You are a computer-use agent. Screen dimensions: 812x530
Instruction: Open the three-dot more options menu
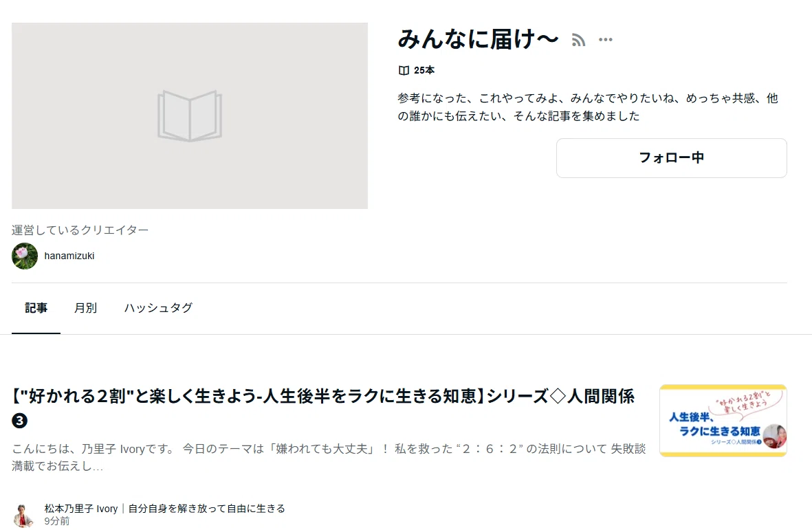coord(605,39)
